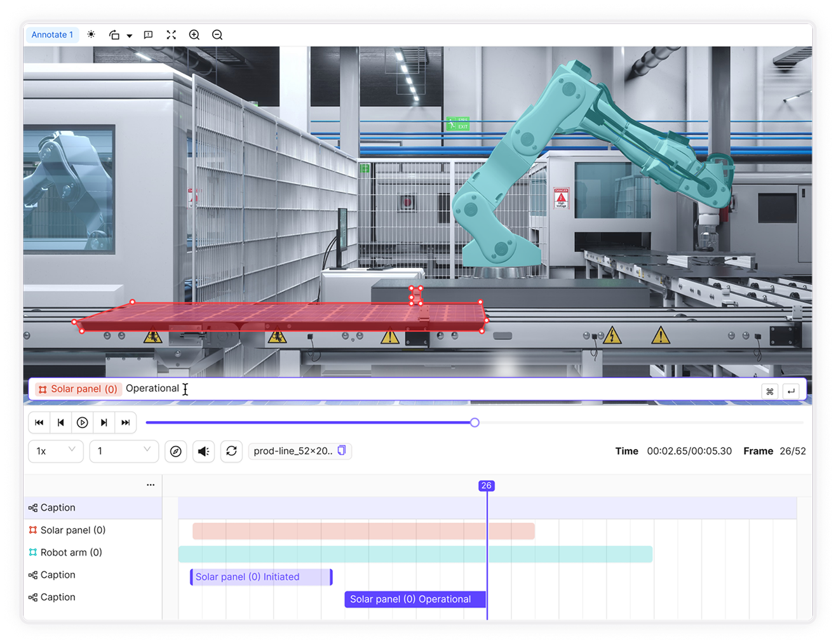
Task: Skip to the last frame
Action: coord(126,422)
